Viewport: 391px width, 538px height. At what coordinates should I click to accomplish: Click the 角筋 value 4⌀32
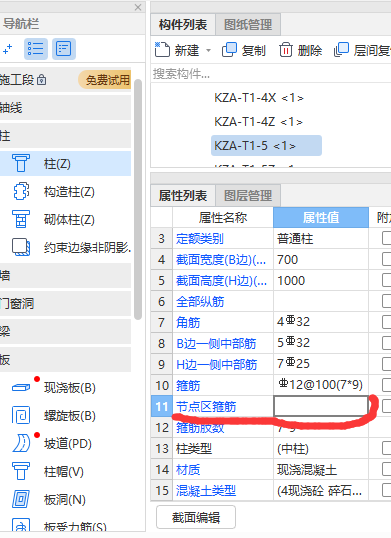294,321
